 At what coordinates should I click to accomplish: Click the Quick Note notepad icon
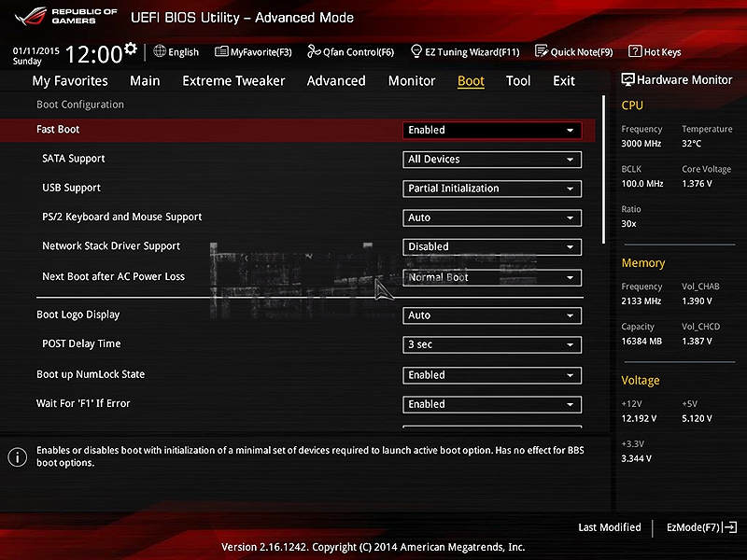542,51
